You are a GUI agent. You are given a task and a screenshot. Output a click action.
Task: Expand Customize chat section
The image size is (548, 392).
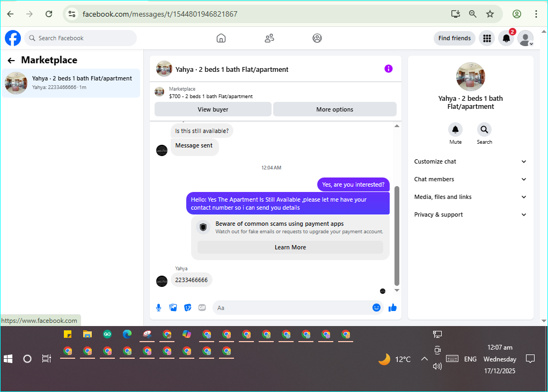coord(470,161)
